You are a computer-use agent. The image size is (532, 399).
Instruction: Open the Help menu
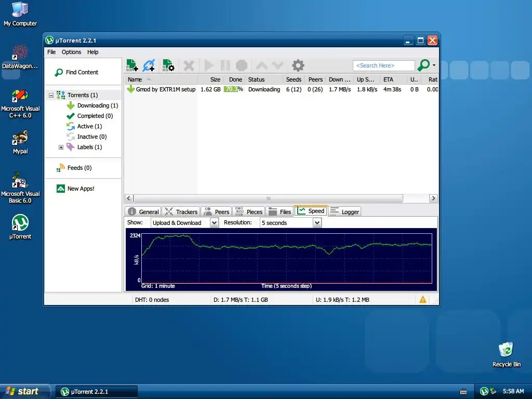(92, 52)
